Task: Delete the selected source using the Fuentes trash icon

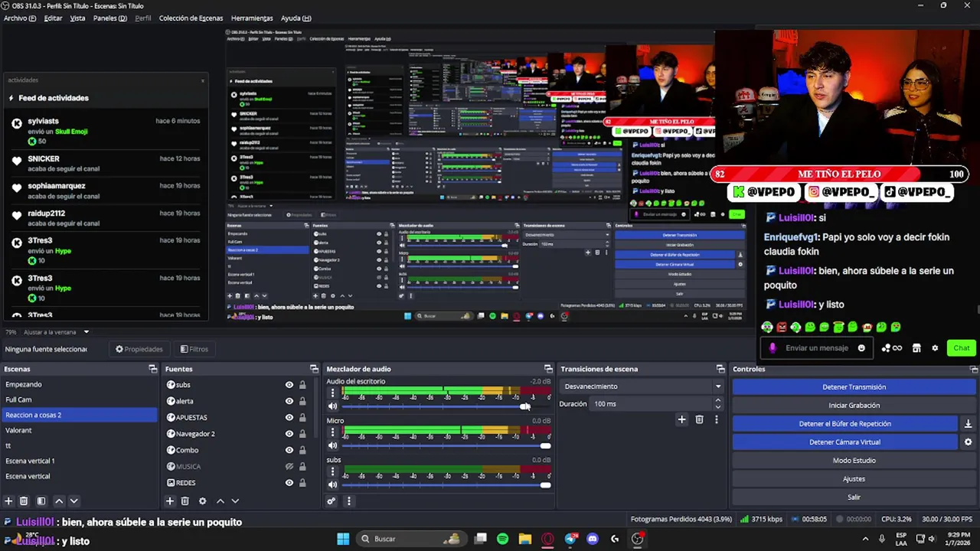Action: (185, 501)
